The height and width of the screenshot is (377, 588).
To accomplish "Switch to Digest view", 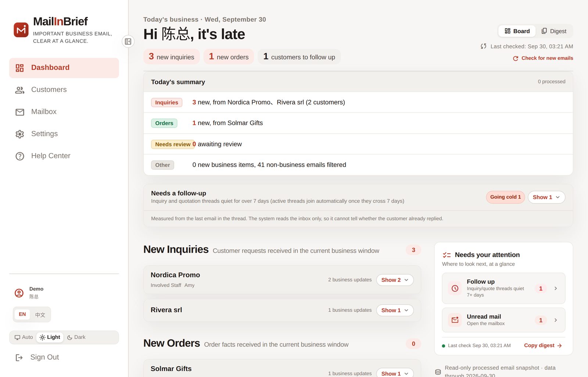I will pos(554,31).
